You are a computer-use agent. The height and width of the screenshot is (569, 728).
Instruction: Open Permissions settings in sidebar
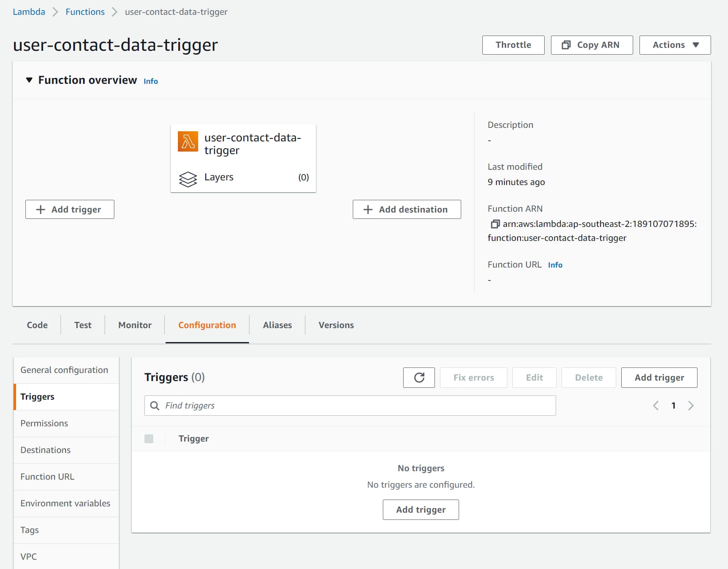(x=66, y=423)
